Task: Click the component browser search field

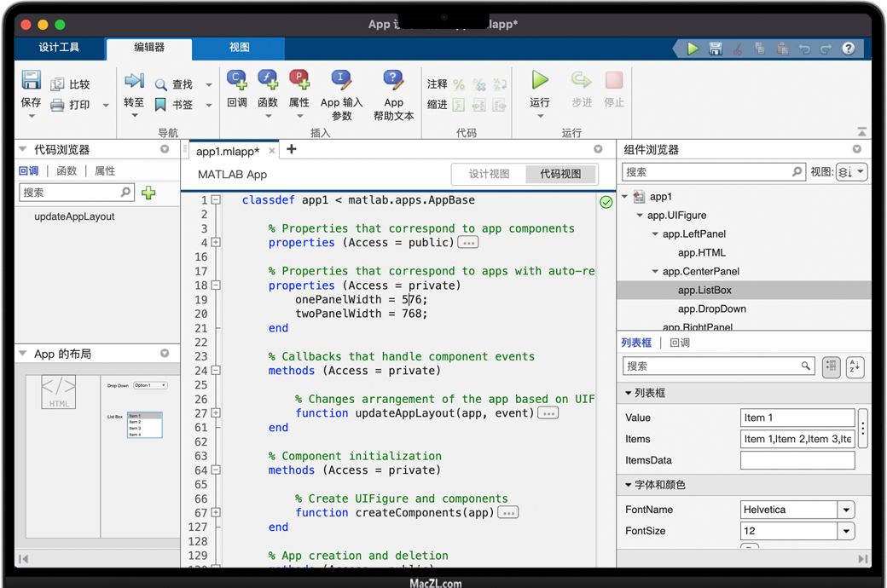Action: pos(708,172)
